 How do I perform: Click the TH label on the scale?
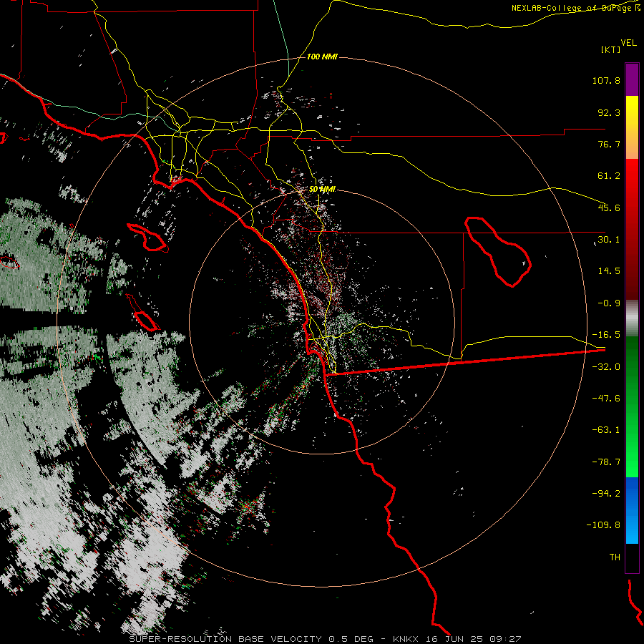(615, 557)
